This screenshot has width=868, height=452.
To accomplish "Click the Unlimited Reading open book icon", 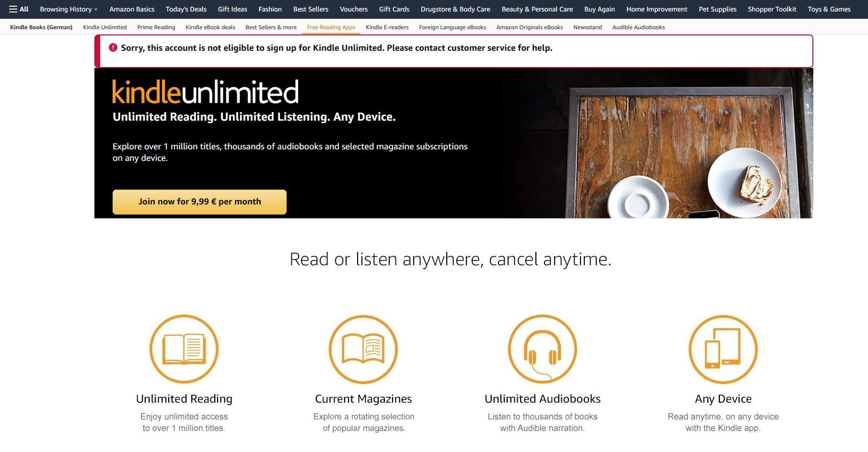I will pos(184,349).
